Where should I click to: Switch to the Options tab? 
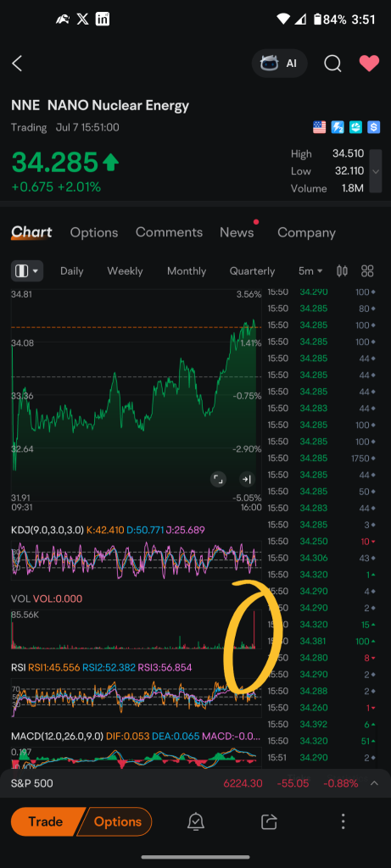(94, 232)
